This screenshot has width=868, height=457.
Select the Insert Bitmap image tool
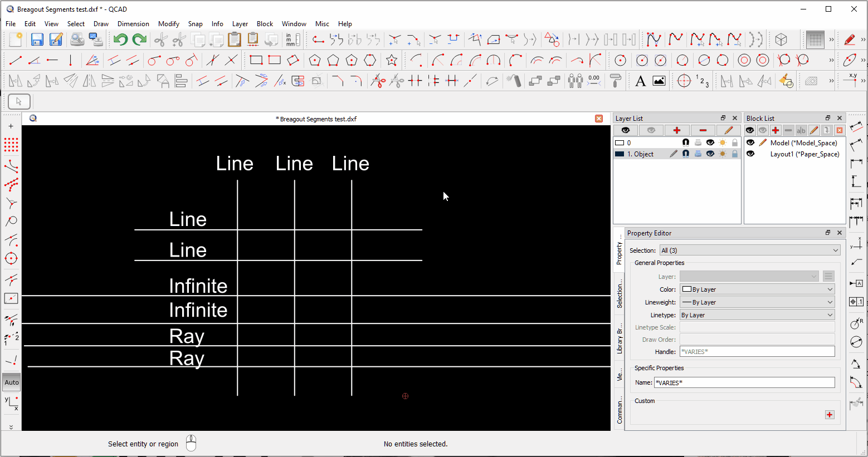tap(659, 81)
